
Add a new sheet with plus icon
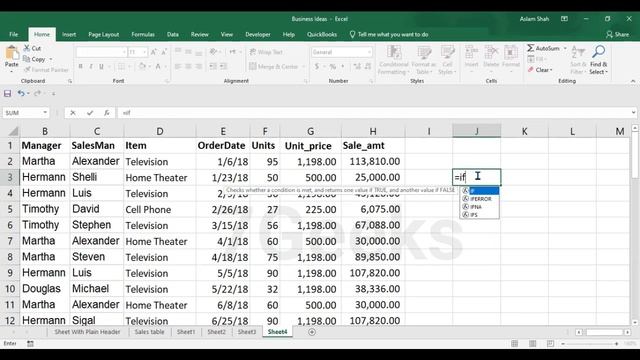tap(312, 332)
